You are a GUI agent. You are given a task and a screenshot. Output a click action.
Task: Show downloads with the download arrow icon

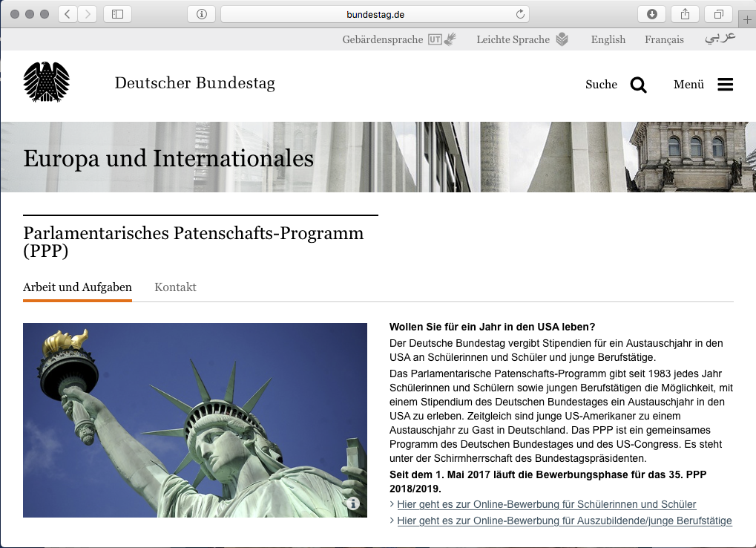click(652, 14)
